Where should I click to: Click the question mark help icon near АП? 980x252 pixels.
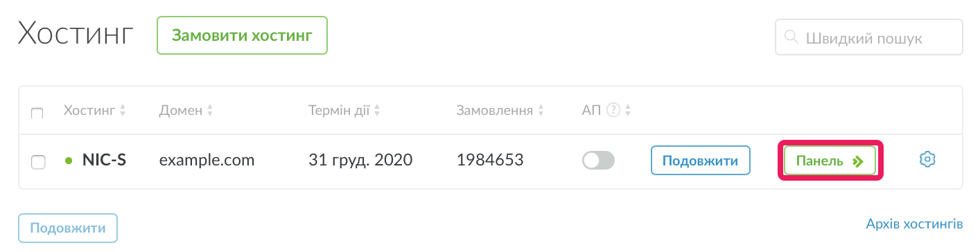click(x=613, y=110)
